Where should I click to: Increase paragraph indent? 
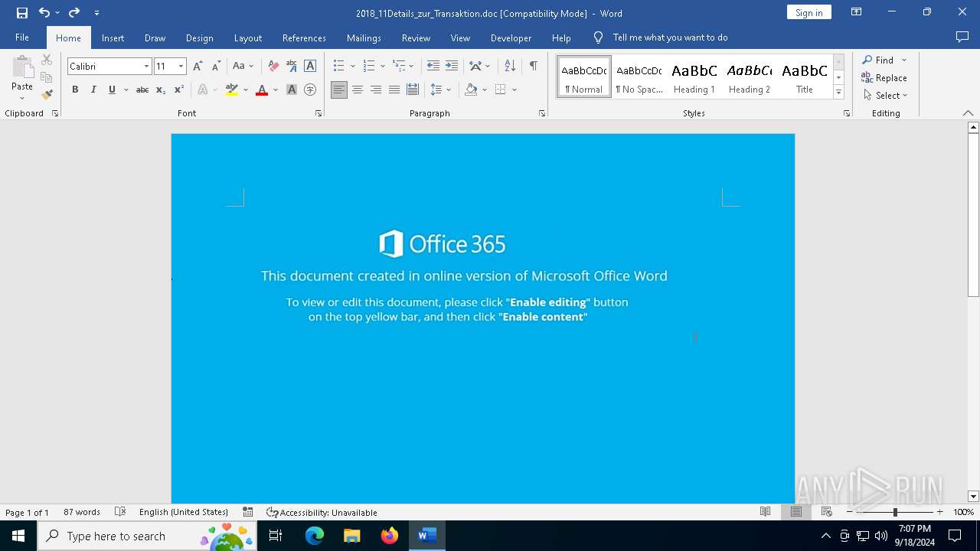pyautogui.click(x=452, y=66)
